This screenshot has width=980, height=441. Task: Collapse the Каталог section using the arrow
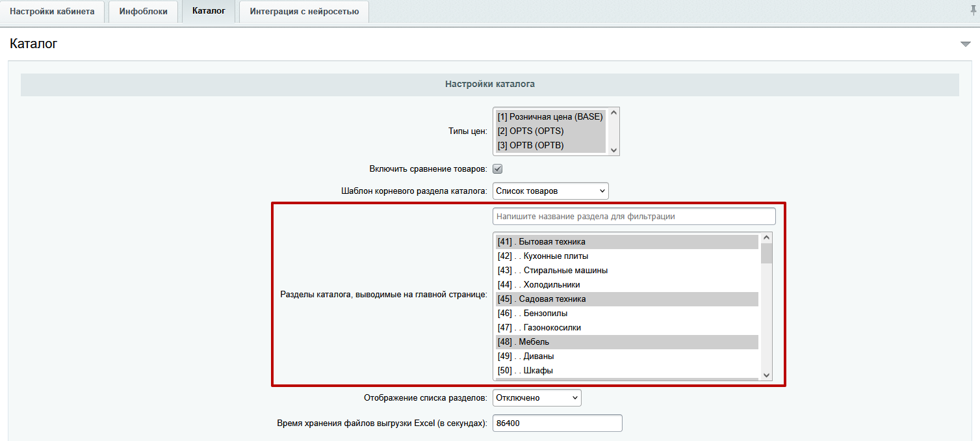[x=964, y=44]
